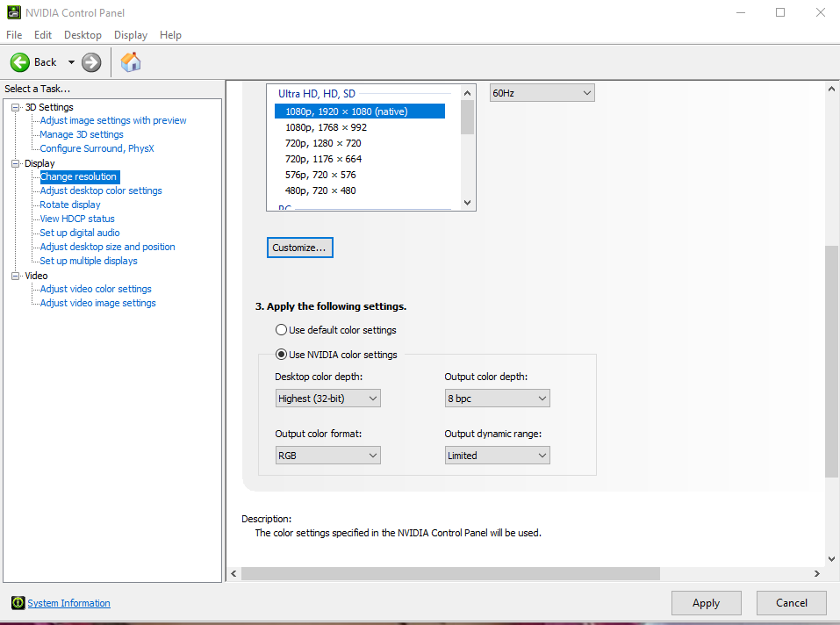Click the Customize... button
840x625 pixels.
pyautogui.click(x=300, y=248)
